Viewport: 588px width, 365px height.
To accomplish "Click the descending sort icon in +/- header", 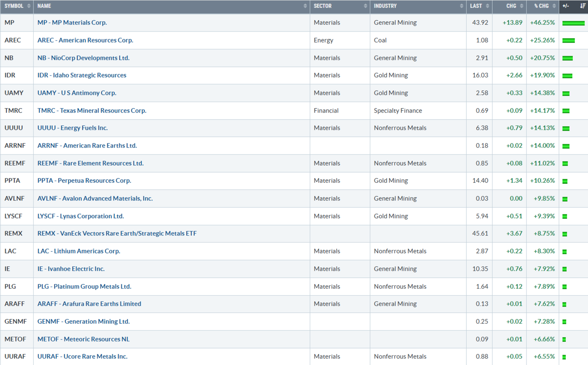I will (582, 6).
